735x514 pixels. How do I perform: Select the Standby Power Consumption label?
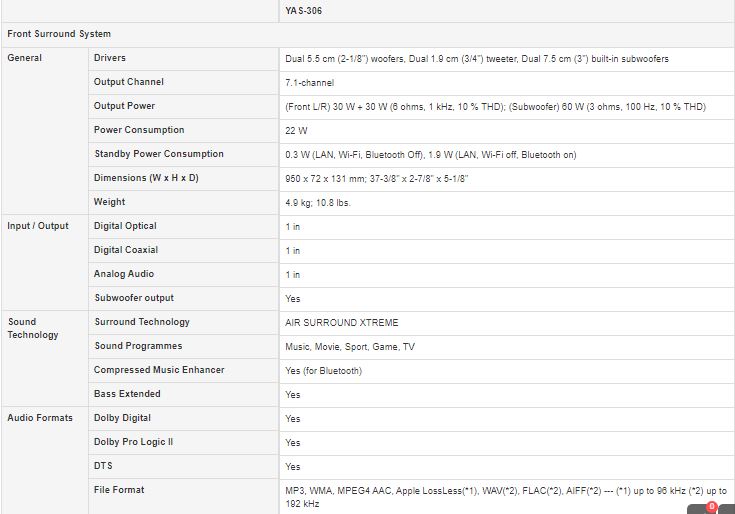point(159,154)
